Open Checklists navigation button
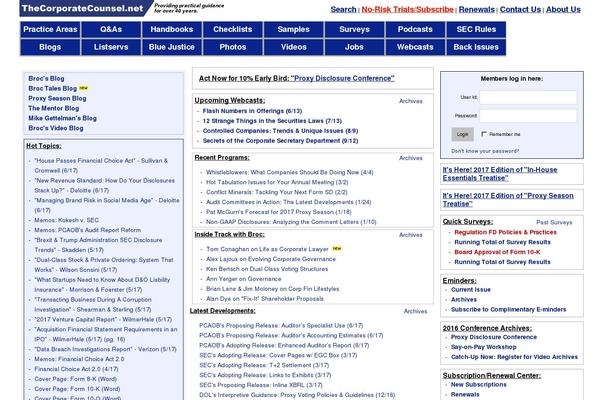600x400 pixels. pyautogui.click(x=233, y=29)
